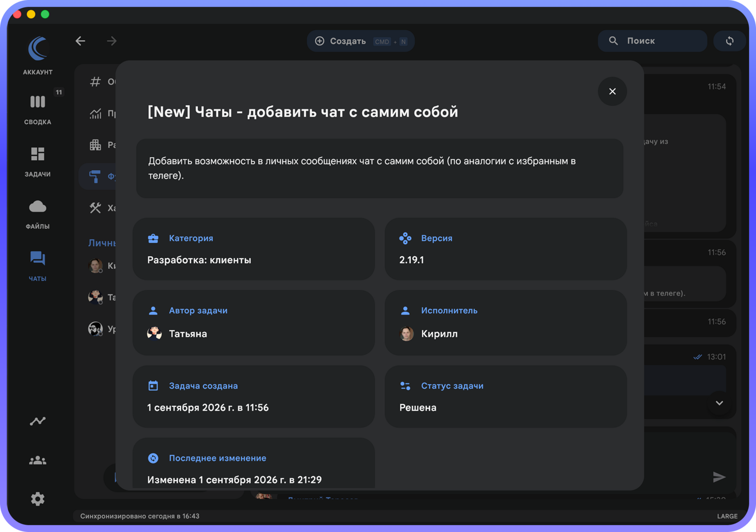Open settings gear in sidebar

coord(38,499)
